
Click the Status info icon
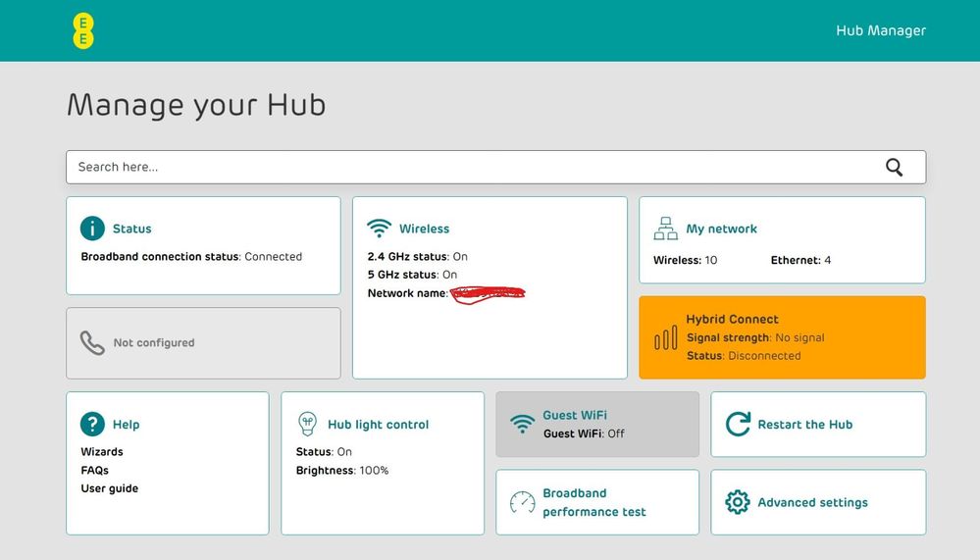point(92,229)
